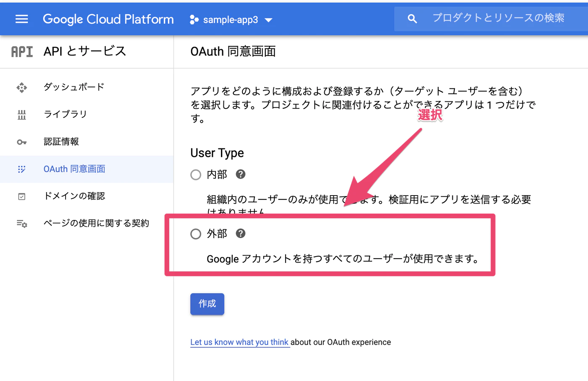
Task: Click the OAuth 同意画面 page title
Action: click(x=233, y=51)
